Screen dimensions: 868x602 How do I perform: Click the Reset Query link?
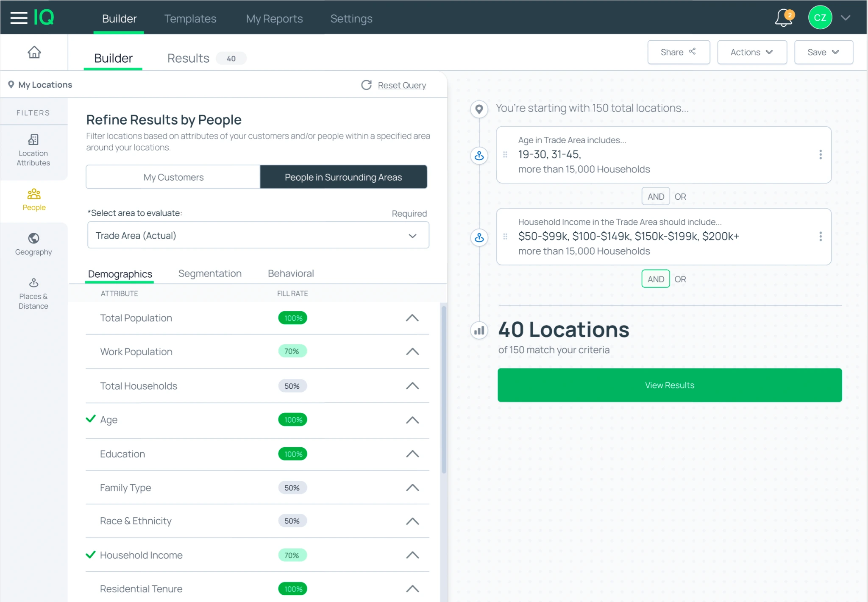402,85
